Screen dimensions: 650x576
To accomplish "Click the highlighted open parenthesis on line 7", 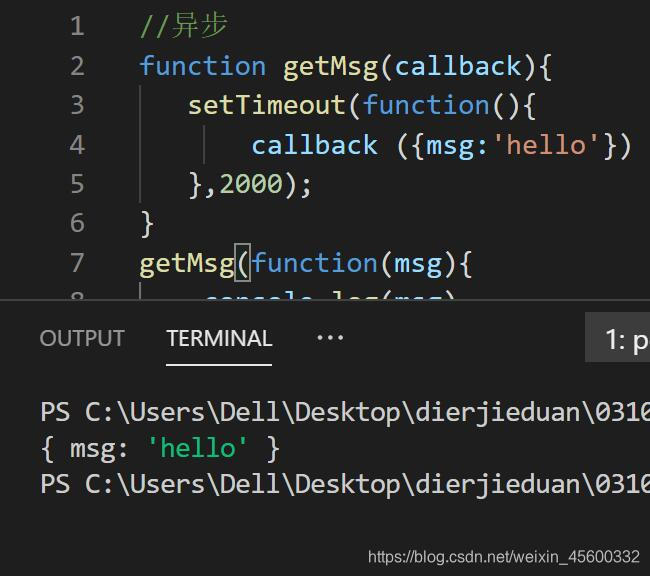I will [243, 263].
